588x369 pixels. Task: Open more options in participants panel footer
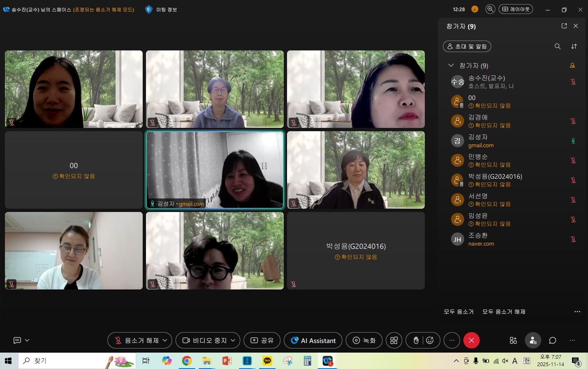click(577, 312)
